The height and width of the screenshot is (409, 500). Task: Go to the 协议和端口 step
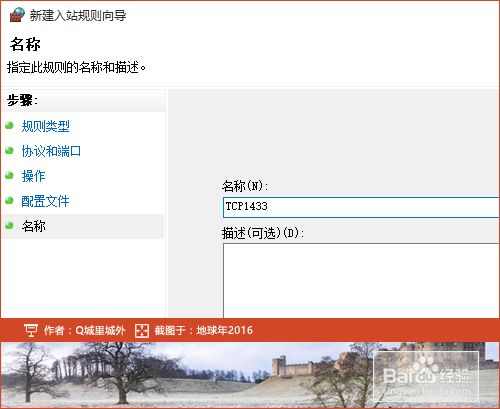pos(51,151)
